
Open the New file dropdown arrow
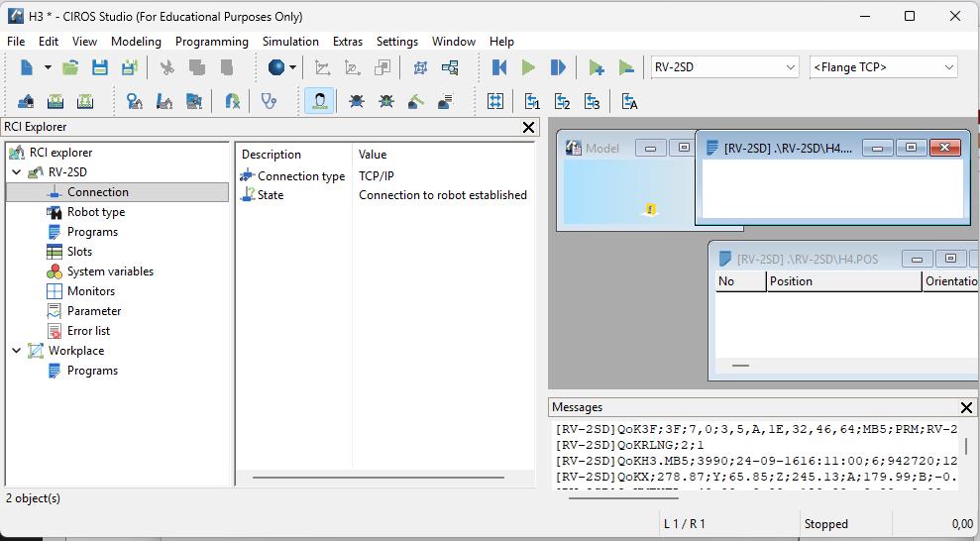[x=48, y=67]
